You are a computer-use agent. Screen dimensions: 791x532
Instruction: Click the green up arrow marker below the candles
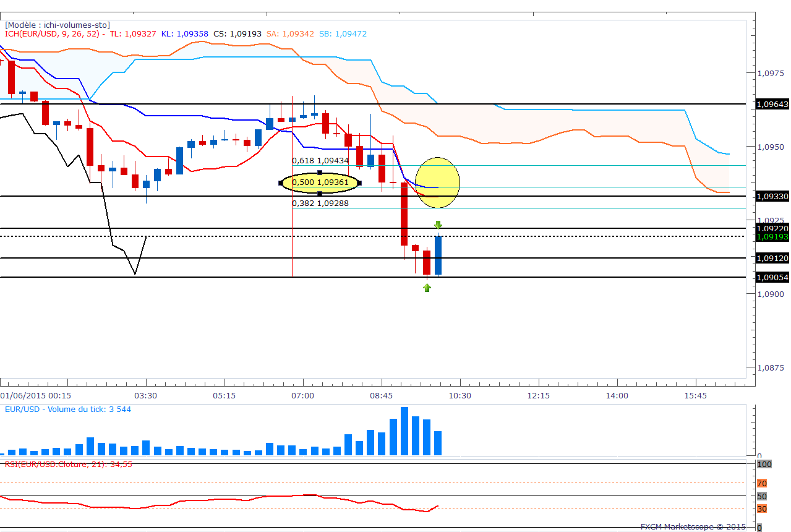tap(427, 287)
